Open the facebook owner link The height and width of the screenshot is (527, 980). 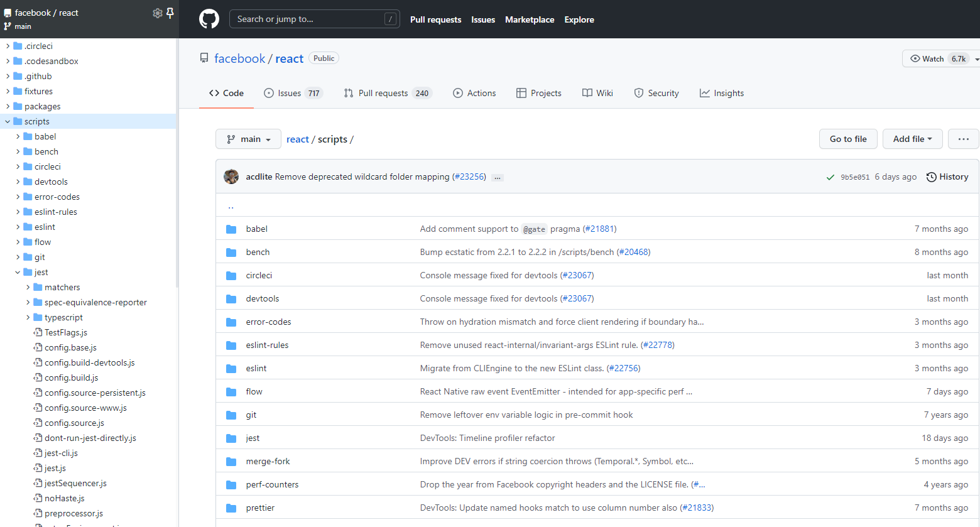click(240, 58)
